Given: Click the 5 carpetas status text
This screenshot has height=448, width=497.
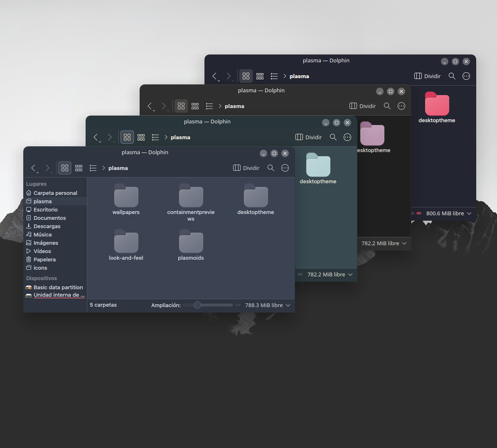Looking at the screenshot, I should 103,305.
